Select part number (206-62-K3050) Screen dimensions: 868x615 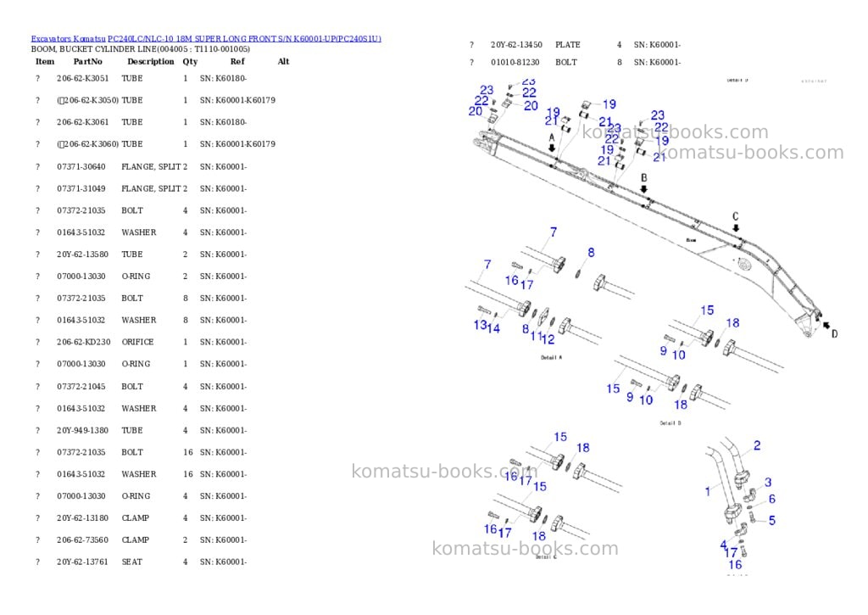click(88, 100)
